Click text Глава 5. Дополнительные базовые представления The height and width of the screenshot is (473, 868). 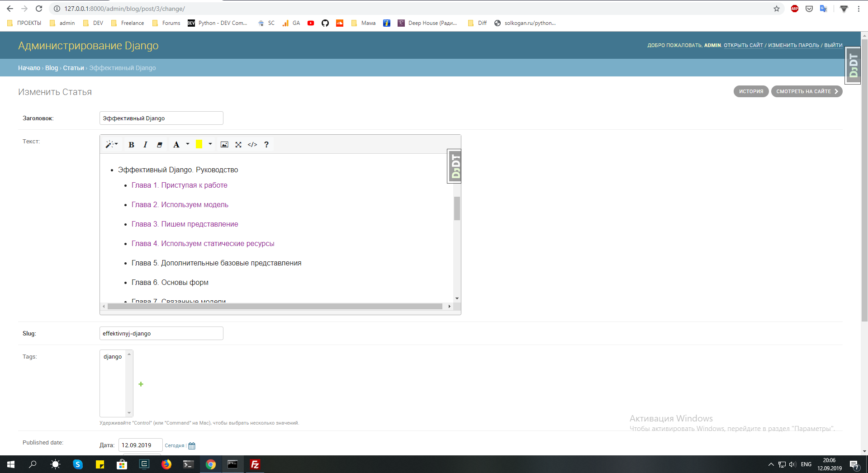click(x=216, y=263)
